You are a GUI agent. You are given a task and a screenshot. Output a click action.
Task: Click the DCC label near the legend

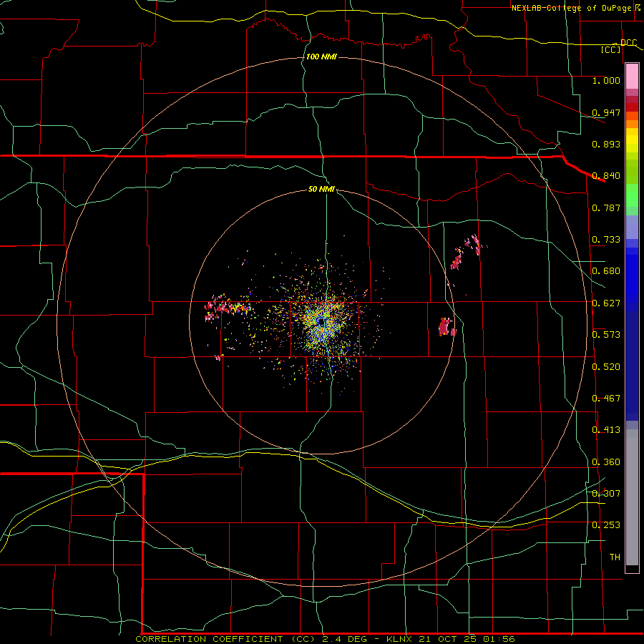click(628, 42)
